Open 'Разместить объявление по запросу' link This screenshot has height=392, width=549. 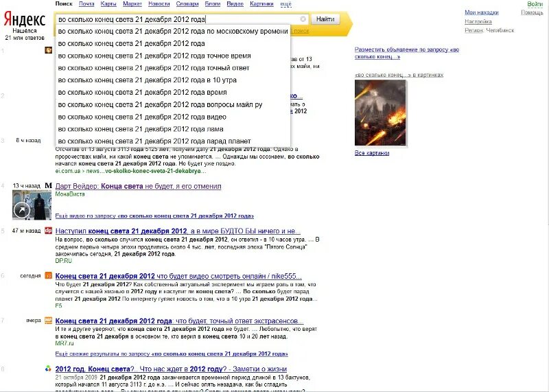[407, 53]
